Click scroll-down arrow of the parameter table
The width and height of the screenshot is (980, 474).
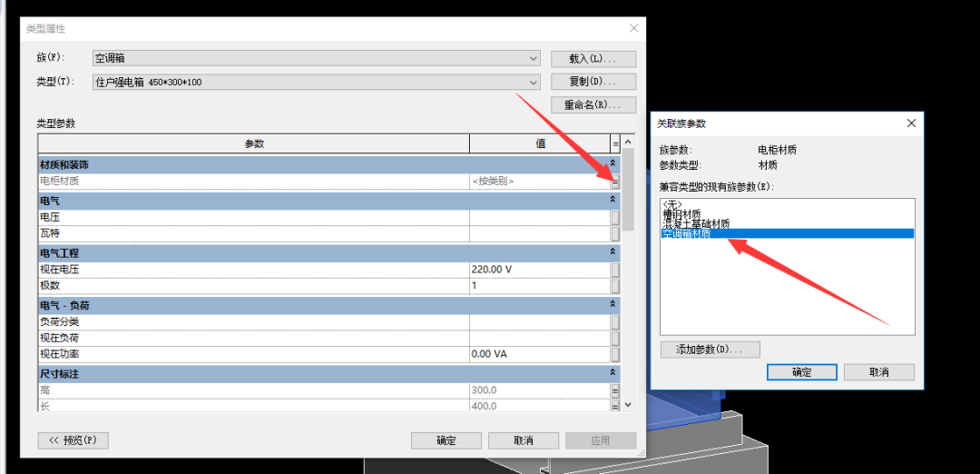coord(628,405)
